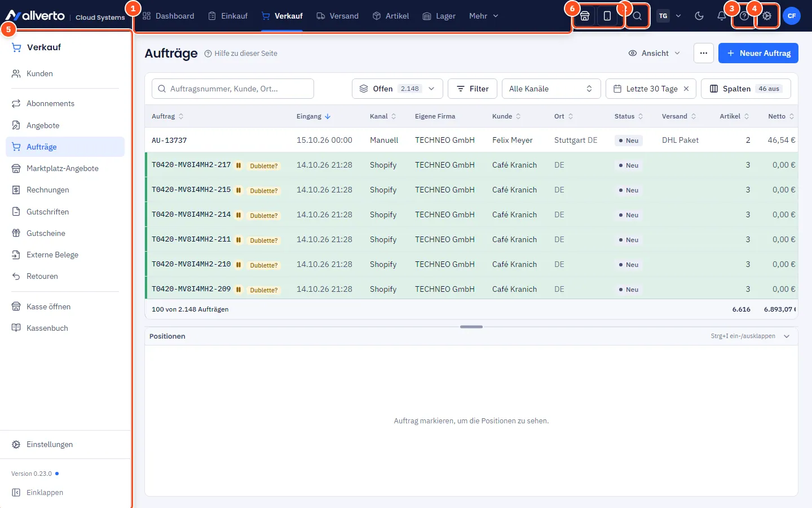Collapse the Positionen panel with its chevron

tap(787, 336)
